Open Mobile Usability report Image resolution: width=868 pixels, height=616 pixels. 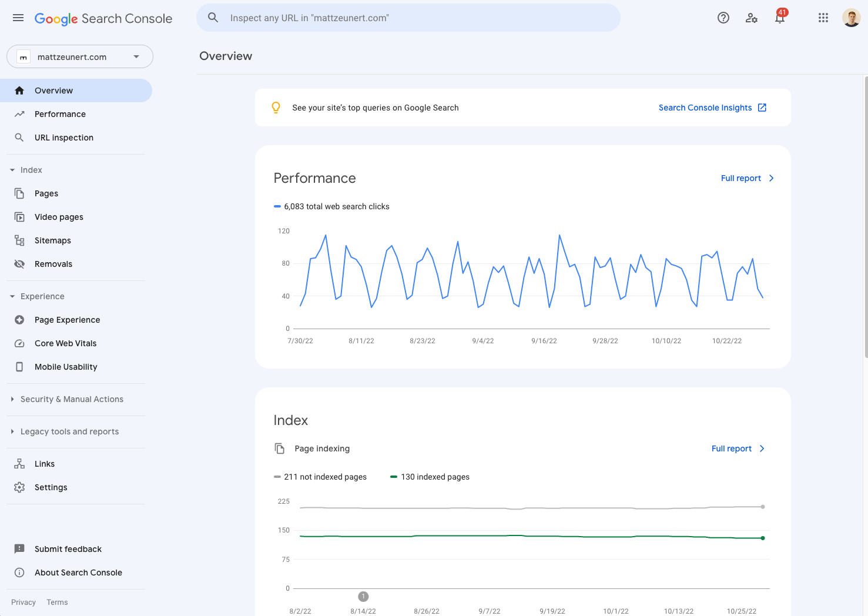pos(76,367)
